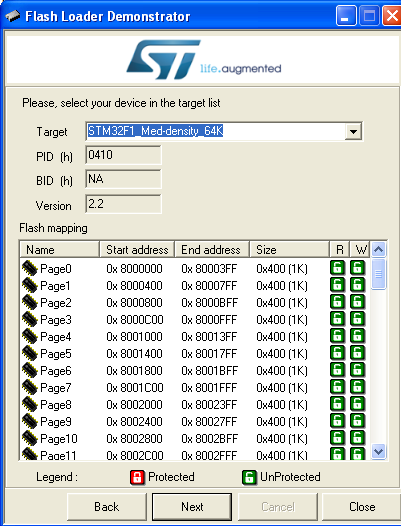
Task: Open the Target device dropdown arrow
Action: tap(353, 131)
